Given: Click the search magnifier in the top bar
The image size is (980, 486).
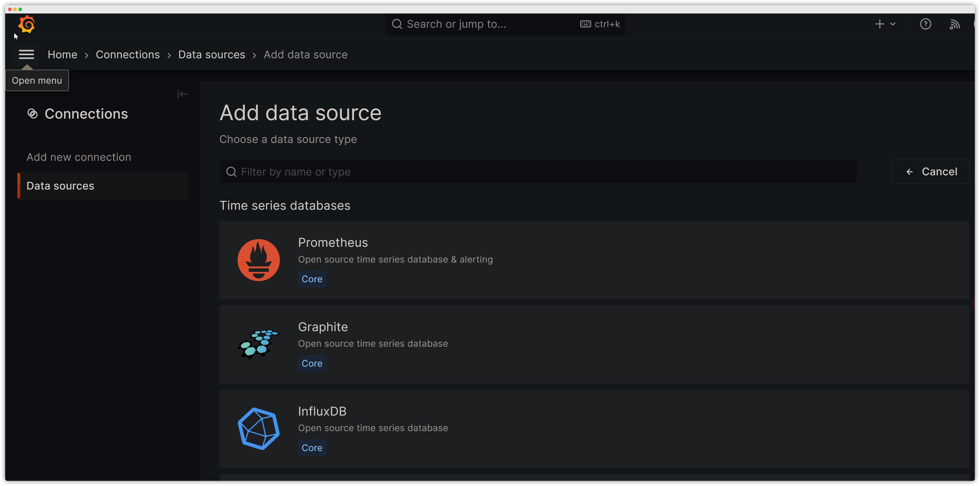Looking at the screenshot, I should (x=397, y=24).
